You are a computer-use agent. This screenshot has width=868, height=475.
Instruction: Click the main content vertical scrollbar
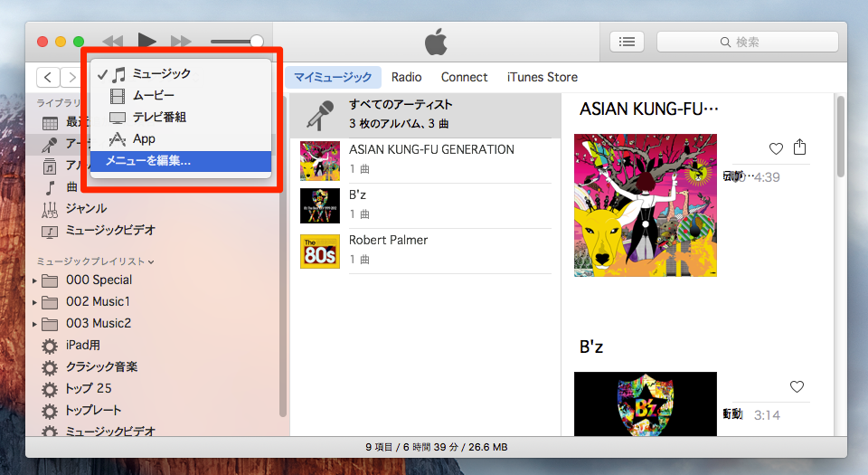[840, 137]
